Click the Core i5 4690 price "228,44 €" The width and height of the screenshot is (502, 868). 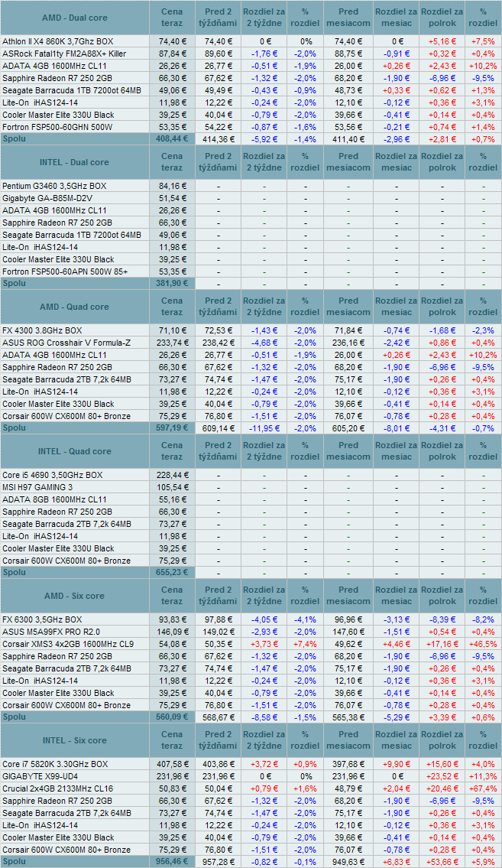tap(173, 475)
